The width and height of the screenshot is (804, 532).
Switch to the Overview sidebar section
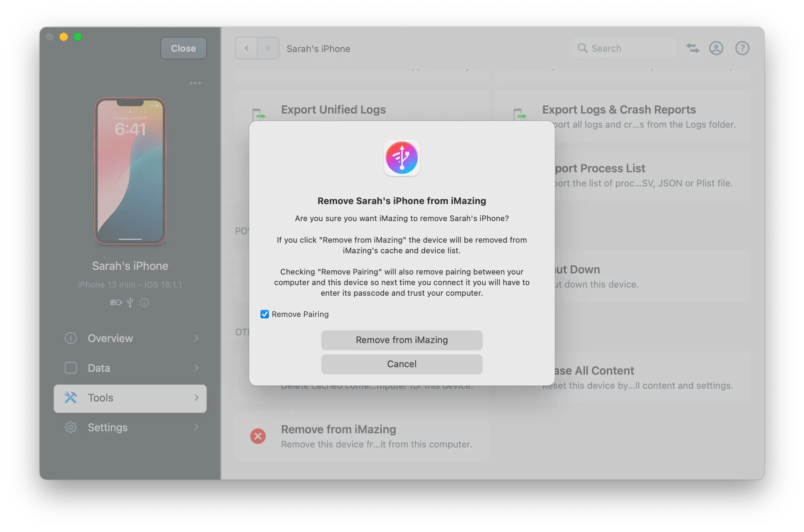point(110,338)
